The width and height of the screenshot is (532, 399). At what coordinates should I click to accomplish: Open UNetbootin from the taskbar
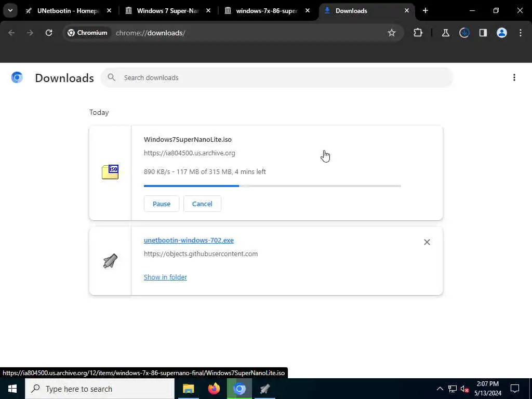click(265, 389)
